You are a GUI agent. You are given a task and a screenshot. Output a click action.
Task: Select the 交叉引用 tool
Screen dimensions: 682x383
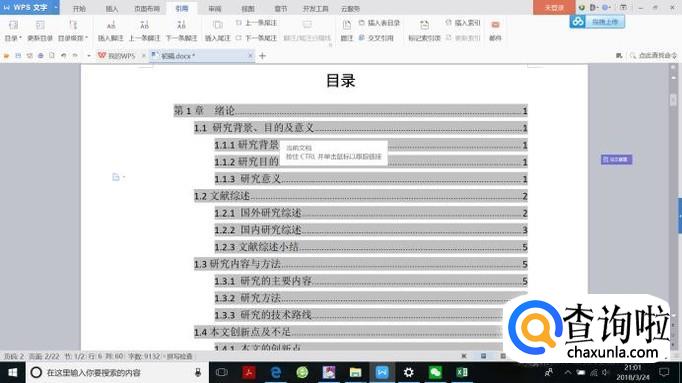click(376, 38)
